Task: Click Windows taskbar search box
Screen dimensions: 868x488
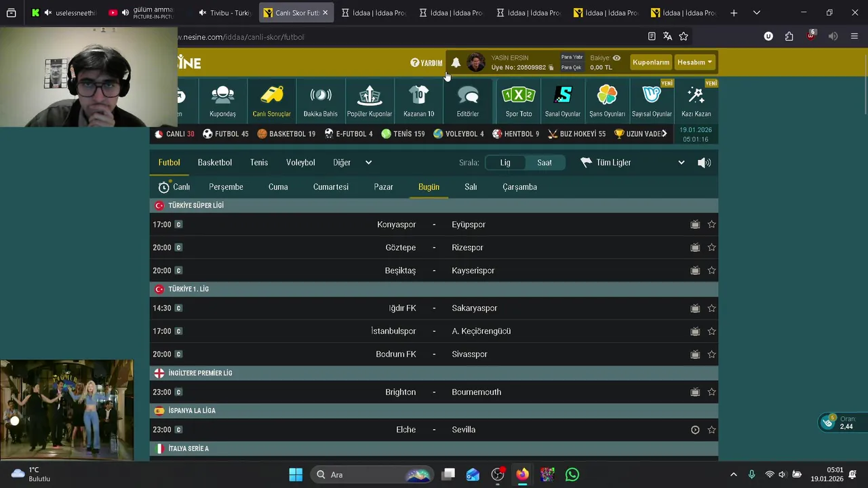Action: 372,474
